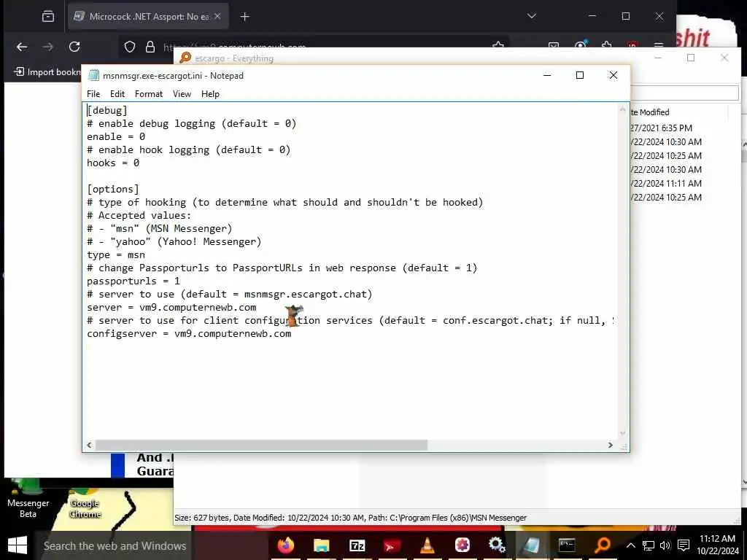
Task: Open Google Chrome desktop shortcut
Action: pos(85,504)
